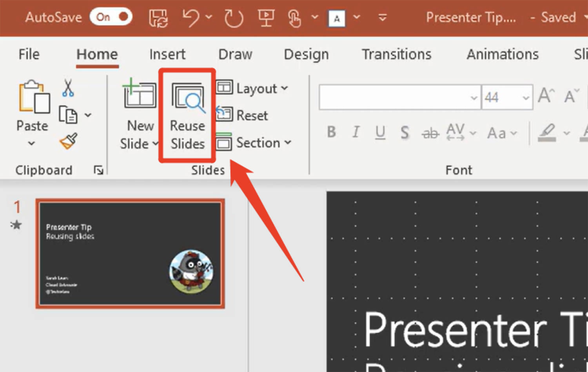Undo the last action
The width and height of the screenshot is (588, 372).
191,18
